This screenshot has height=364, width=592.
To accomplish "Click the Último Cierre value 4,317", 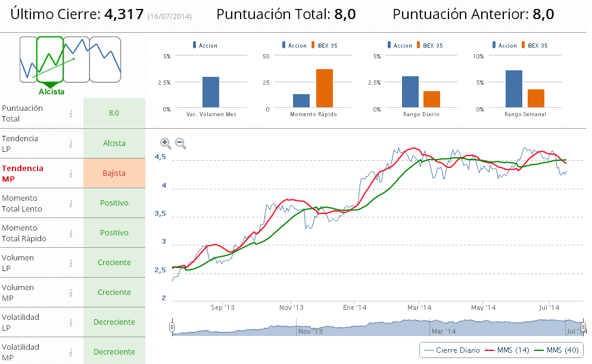I will 124,14.
